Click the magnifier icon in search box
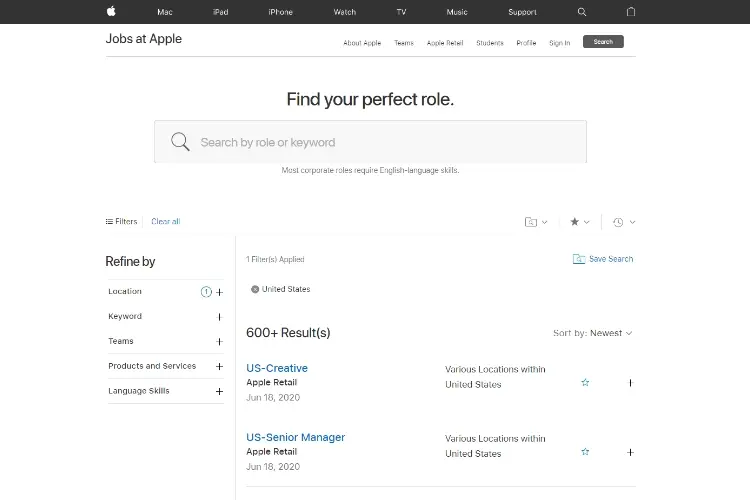The height and width of the screenshot is (500, 750). 180,142
